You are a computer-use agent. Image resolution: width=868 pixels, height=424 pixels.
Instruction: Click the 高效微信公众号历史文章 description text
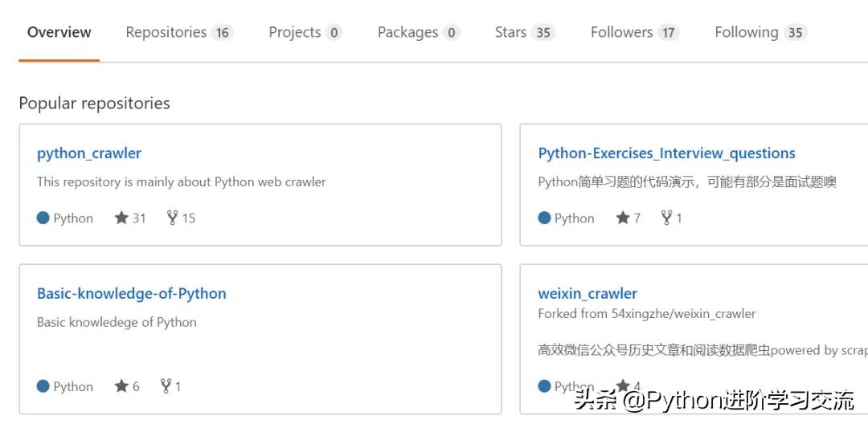click(702, 350)
